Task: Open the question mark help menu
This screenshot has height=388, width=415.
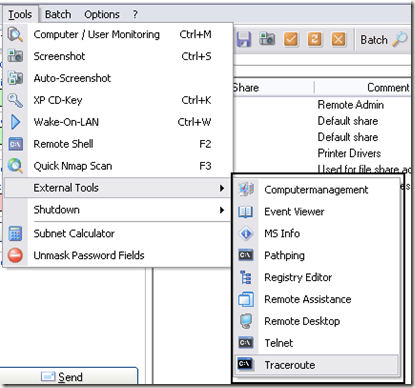Action: pos(135,14)
